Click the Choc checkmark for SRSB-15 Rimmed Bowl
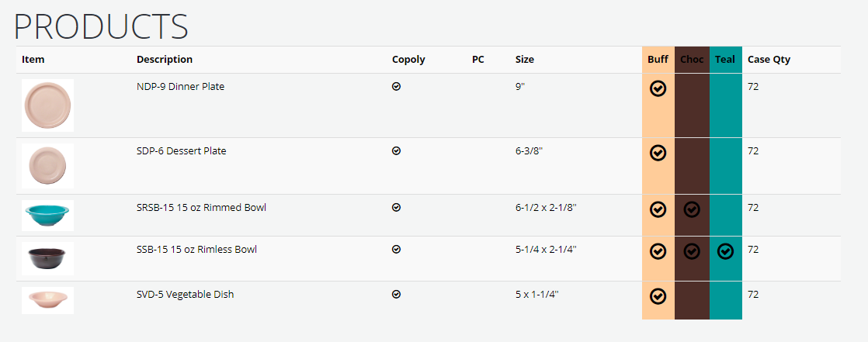The width and height of the screenshot is (868, 342). click(x=692, y=209)
